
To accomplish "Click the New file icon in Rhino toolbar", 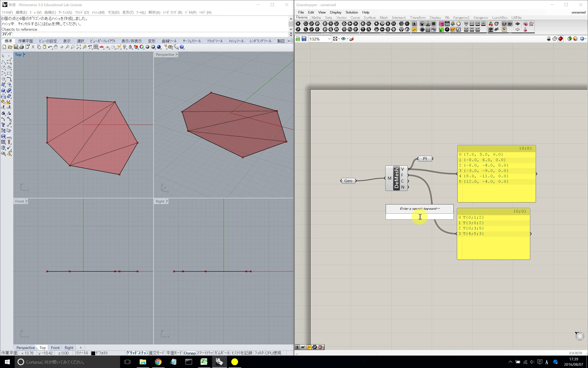I will click(4, 47).
